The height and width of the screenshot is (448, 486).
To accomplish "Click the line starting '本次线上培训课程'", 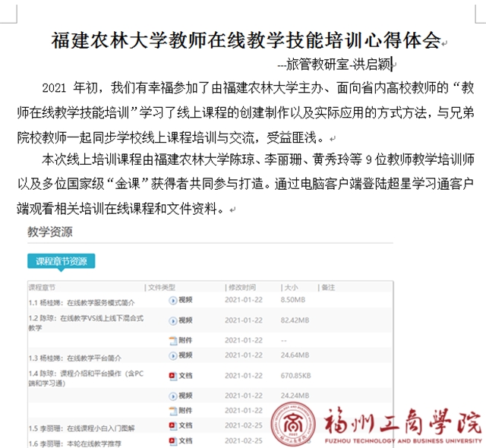I will [258, 159].
